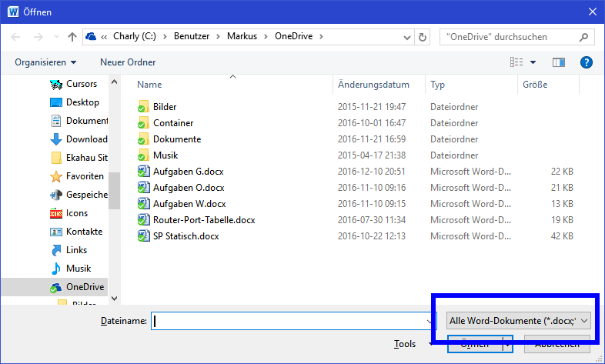Select Musik in the navigation pane
The width and height of the screenshot is (605, 364).
click(71, 269)
